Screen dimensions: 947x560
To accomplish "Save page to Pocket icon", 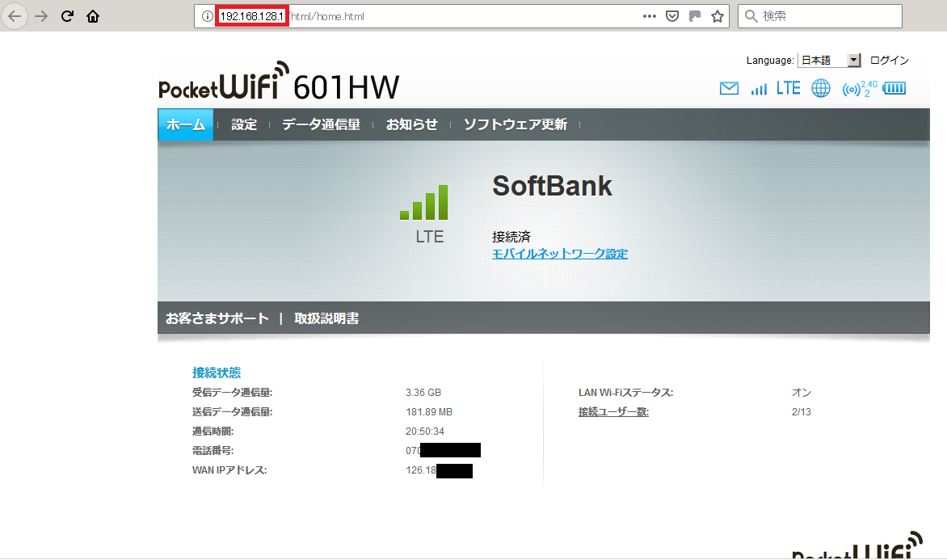I will (x=672, y=16).
